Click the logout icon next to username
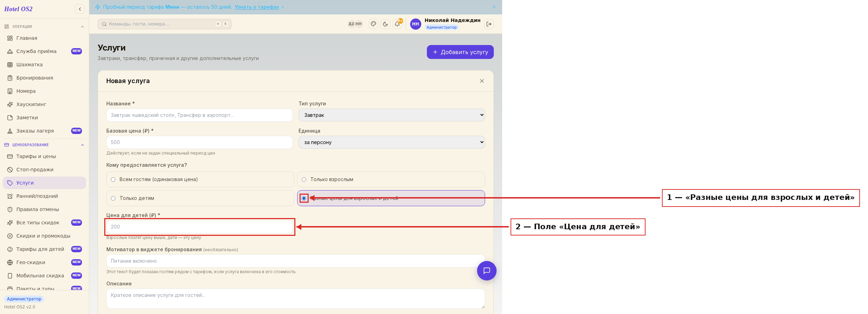 [489, 24]
